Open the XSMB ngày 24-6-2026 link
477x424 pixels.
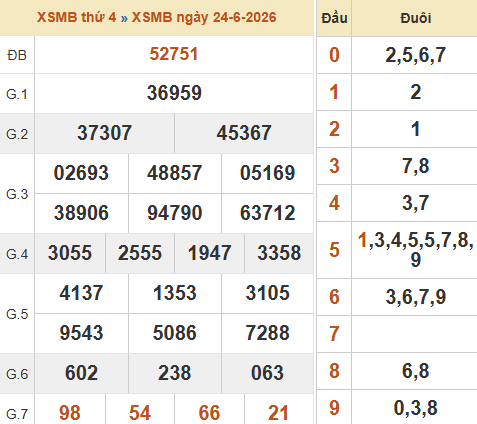(x=204, y=17)
